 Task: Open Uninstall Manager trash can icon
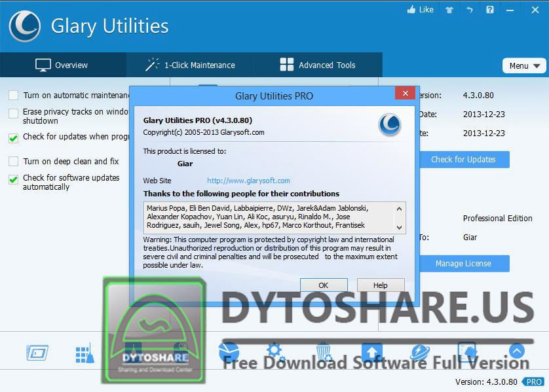[x=323, y=351]
